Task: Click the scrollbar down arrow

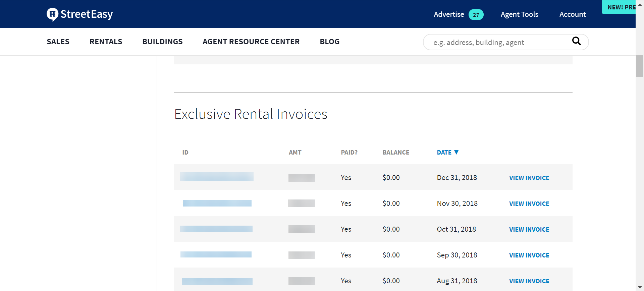Action: tap(640, 287)
